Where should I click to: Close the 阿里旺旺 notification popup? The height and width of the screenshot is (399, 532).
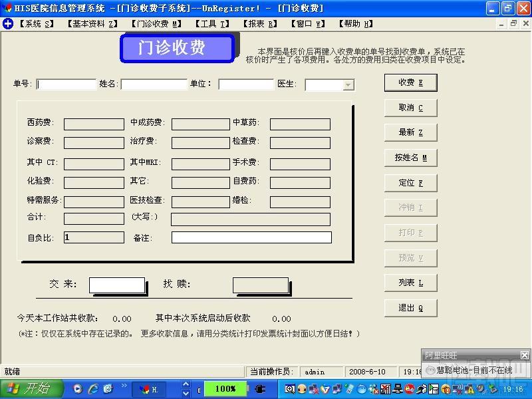(x=524, y=355)
